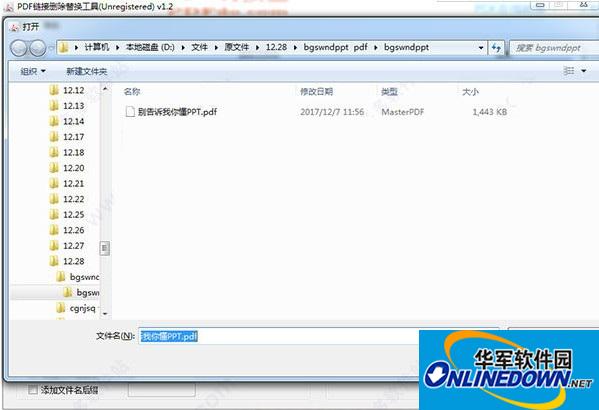Click 计算机 in the address breadcrumb
Viewport: 599px width, 410px height.
coord(97,47)
